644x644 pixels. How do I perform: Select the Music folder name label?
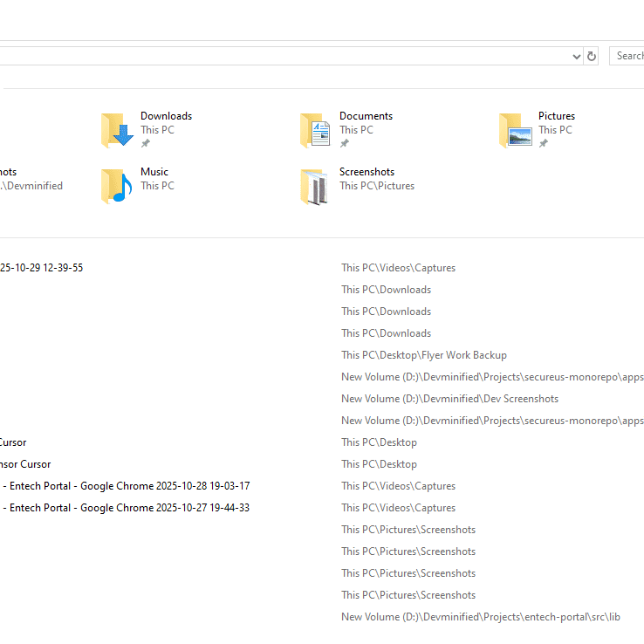pyautogui.click(x=154, y=172)
